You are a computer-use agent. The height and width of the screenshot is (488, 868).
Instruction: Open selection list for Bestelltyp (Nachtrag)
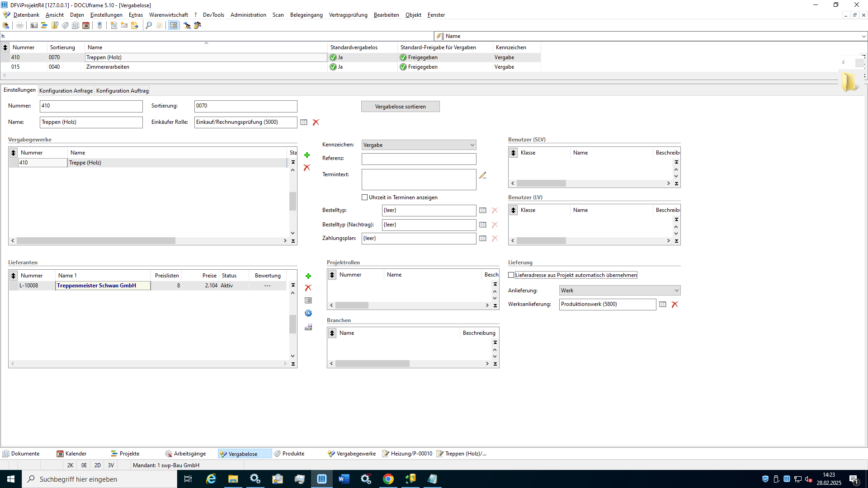click(483, 225)
